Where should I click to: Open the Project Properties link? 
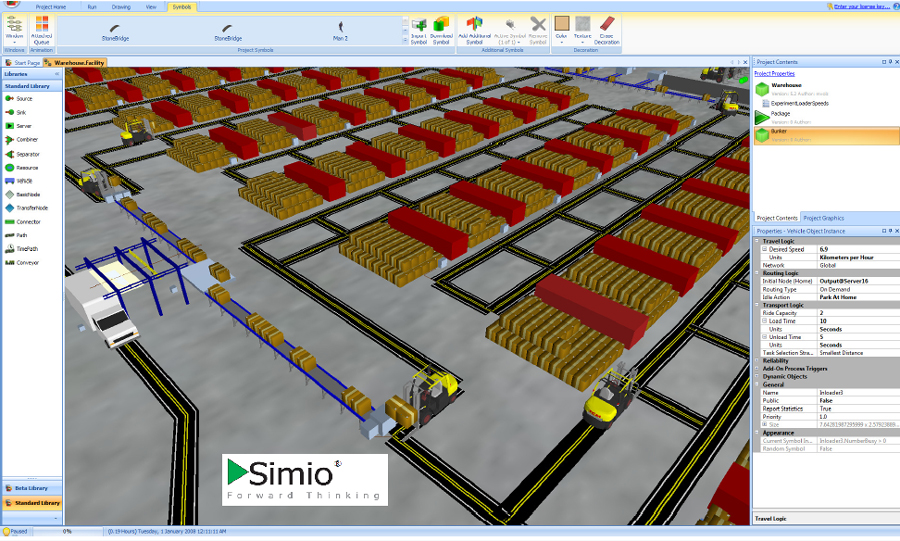coord(775,74)
